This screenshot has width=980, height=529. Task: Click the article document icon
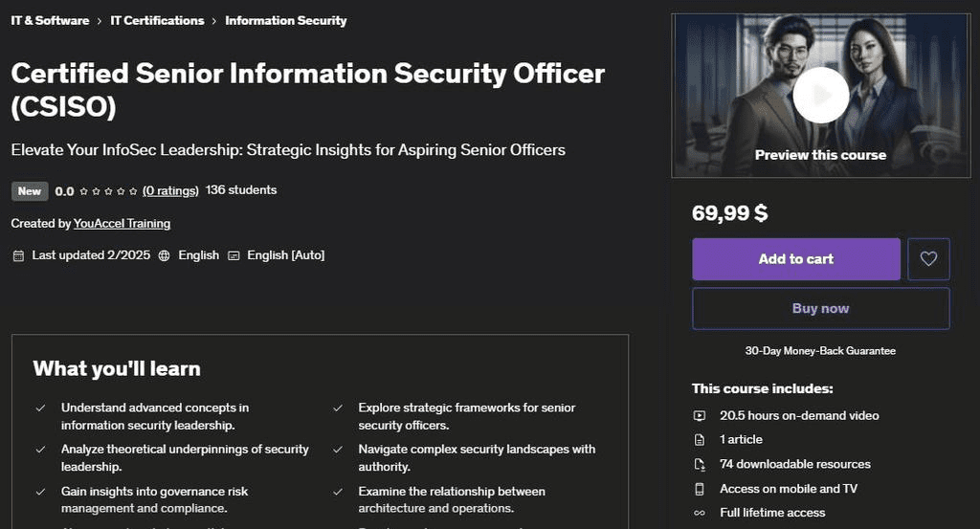coord(700,439)
